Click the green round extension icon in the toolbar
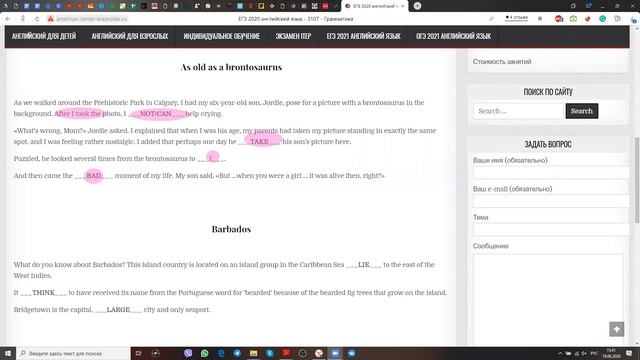The width and height of the screenshot is (640, 360). pyautogui.click(x=602, y=19)
